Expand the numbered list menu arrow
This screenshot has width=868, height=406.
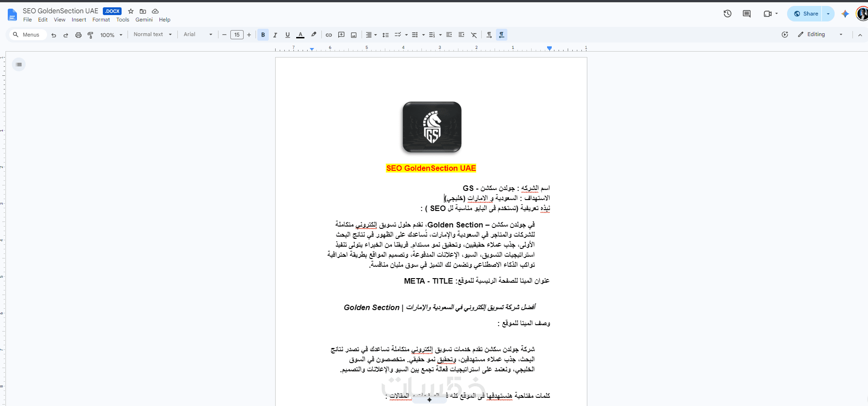pyautogui.click(x=440, y=35)
